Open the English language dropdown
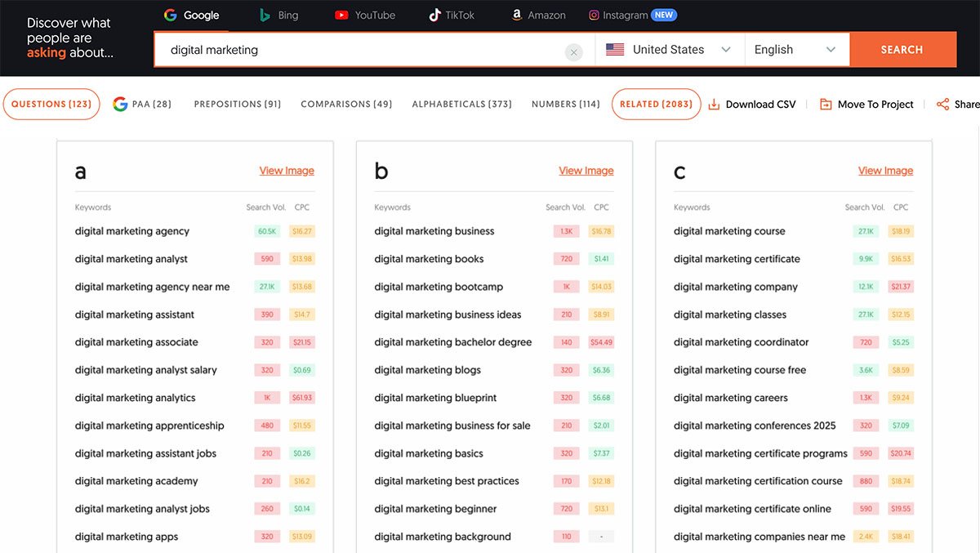 [x=797, y=50]
